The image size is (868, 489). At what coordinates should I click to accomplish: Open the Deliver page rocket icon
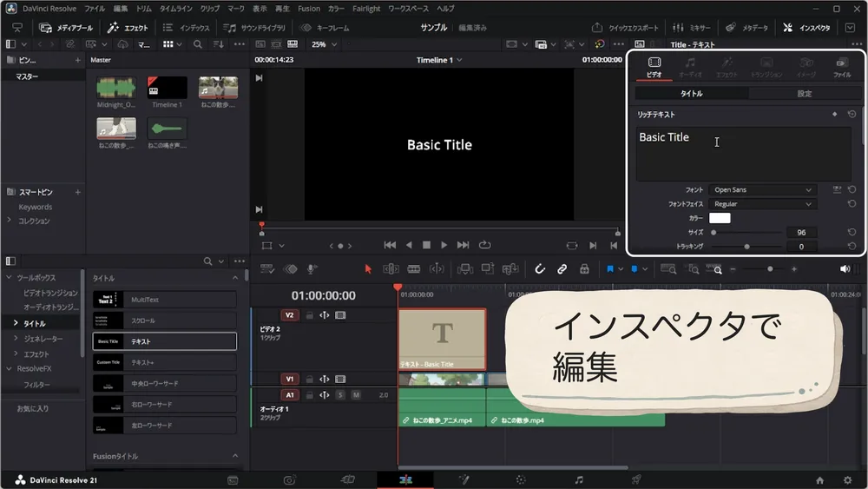point(636,479)
